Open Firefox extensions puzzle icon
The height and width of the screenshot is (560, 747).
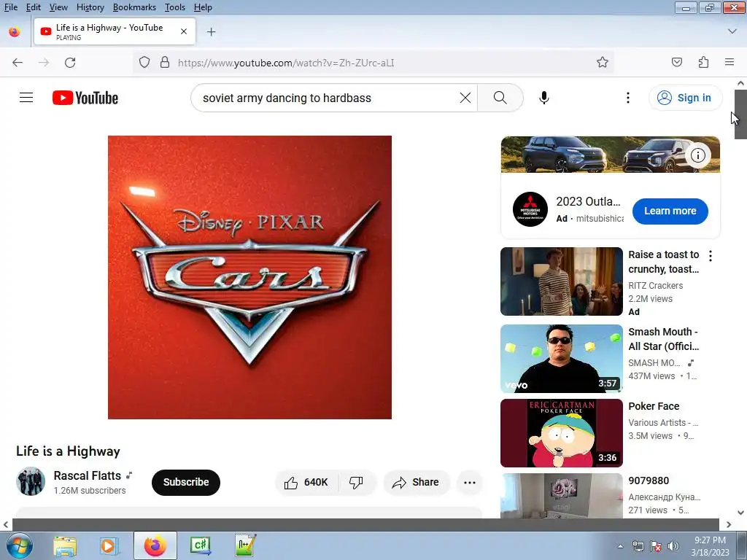(704, 63)
